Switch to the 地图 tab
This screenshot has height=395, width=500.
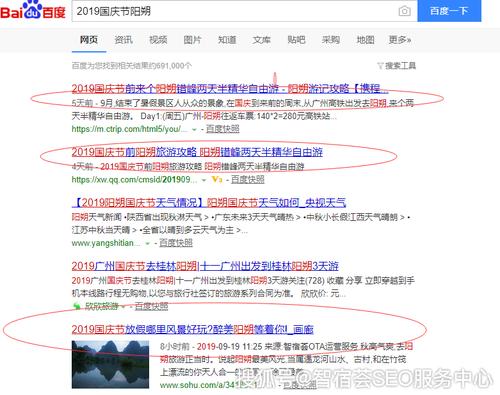pos(365,40)
